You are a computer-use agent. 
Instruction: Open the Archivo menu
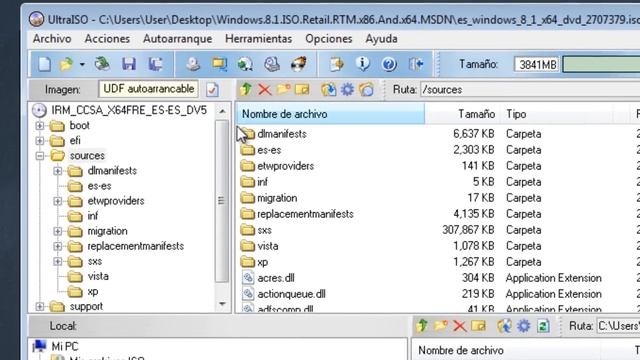pyautogui.click(x=52, y=39)
